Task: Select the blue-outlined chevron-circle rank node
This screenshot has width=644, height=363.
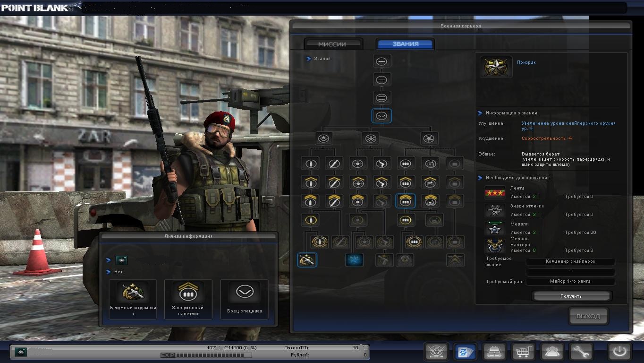Action: click(381, 116)
